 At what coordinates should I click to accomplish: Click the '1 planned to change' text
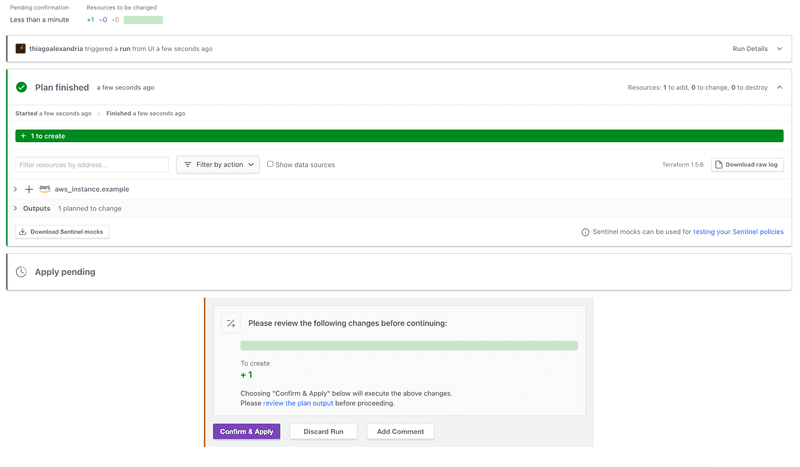pos(90,208)
